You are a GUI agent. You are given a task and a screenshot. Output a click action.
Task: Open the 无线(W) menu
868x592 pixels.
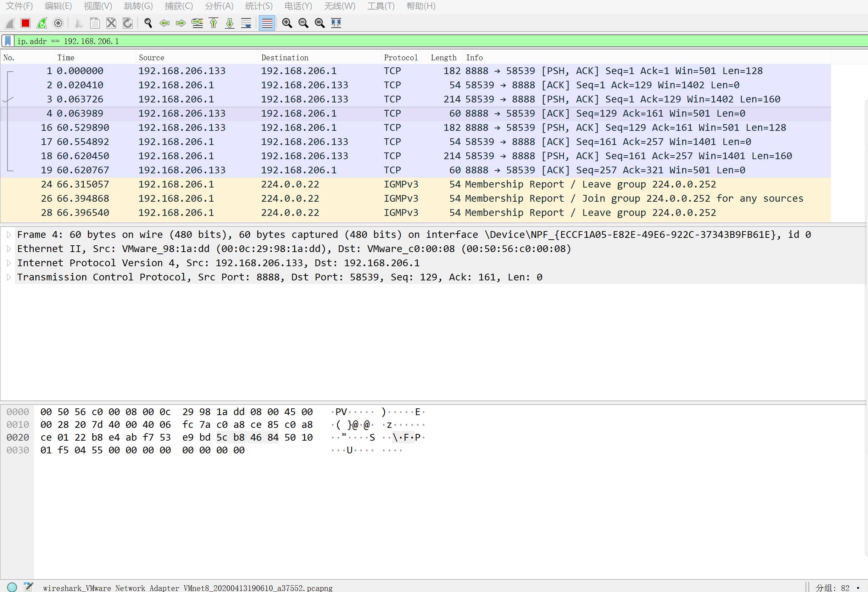pos(340,6)
